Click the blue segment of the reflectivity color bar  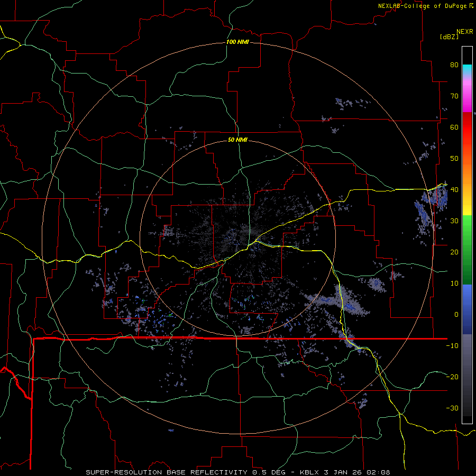pyautogui.click(x=467, y=309)
